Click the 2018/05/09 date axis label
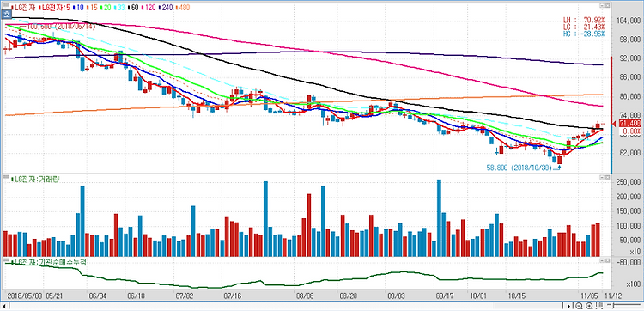 [25, 295]
